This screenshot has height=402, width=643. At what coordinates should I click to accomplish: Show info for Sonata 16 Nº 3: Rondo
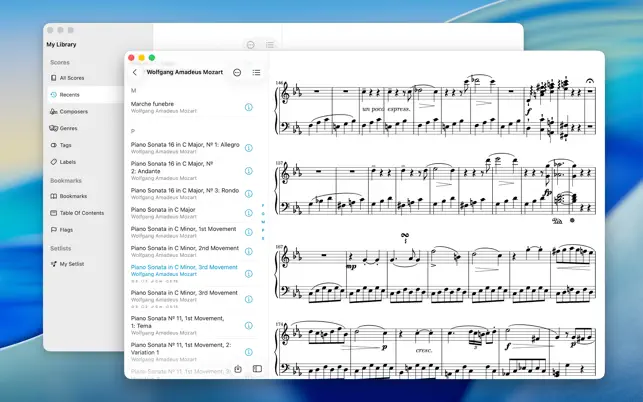click(x=249, y=194)
